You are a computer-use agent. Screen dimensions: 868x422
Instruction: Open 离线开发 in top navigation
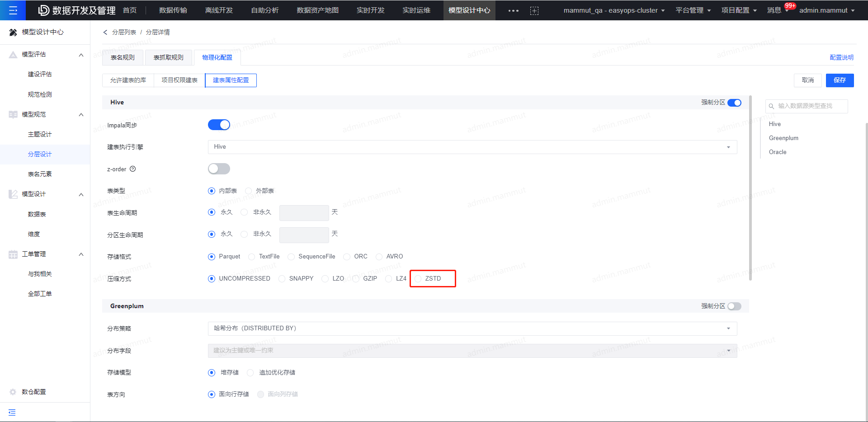point(219,10)
